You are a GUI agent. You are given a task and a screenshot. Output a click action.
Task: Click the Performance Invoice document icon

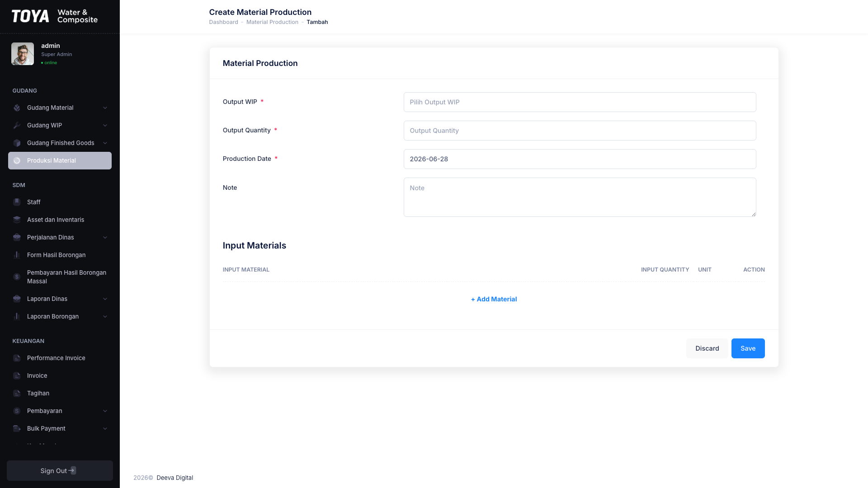click(17, 358)
